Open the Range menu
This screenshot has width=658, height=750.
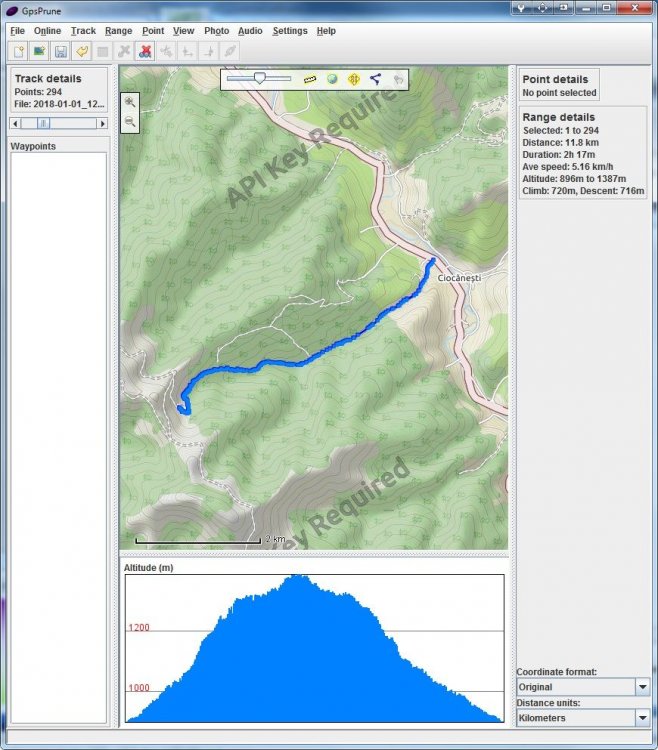pyautogui.click(x=119, y=31)
